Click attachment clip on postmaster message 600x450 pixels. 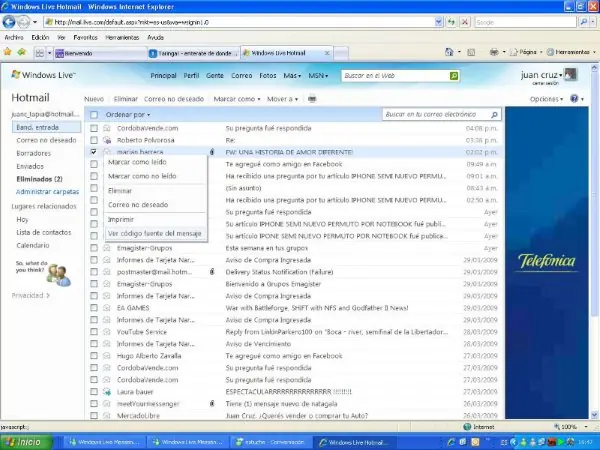(212, 272)
